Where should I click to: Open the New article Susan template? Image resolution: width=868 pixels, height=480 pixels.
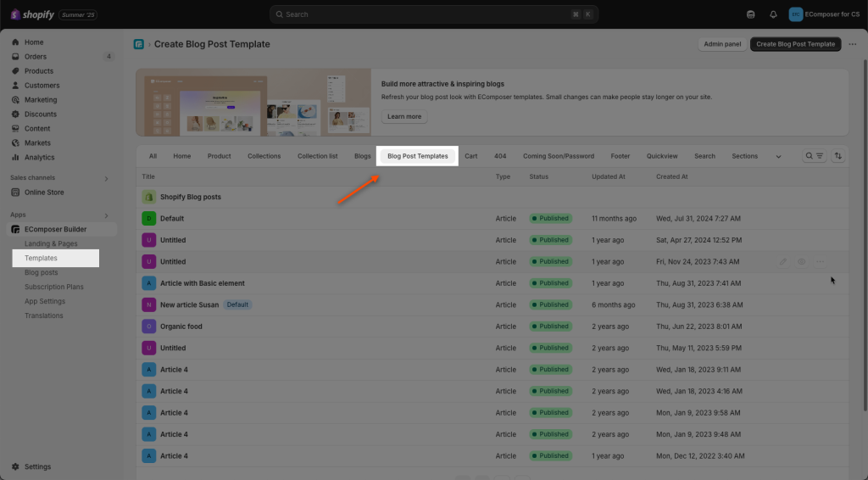(189, 305)
